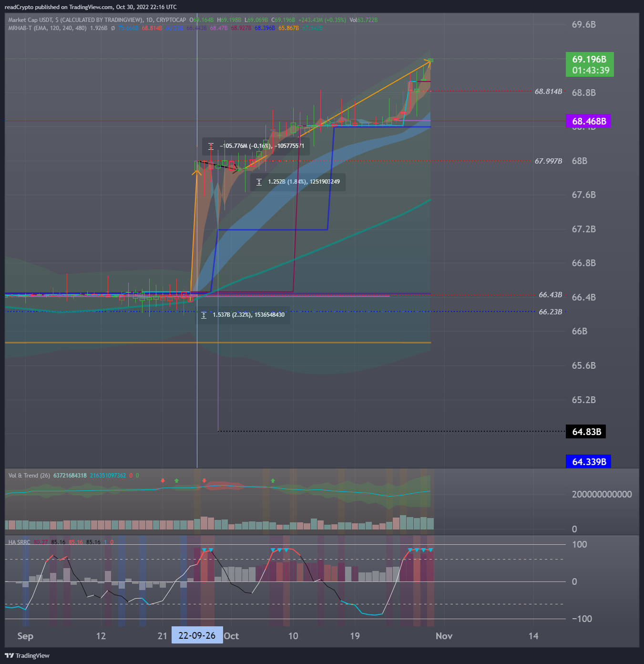644x664 pixels.
Task: Click the Sep label on the time axis
Action: pos(25,636)
